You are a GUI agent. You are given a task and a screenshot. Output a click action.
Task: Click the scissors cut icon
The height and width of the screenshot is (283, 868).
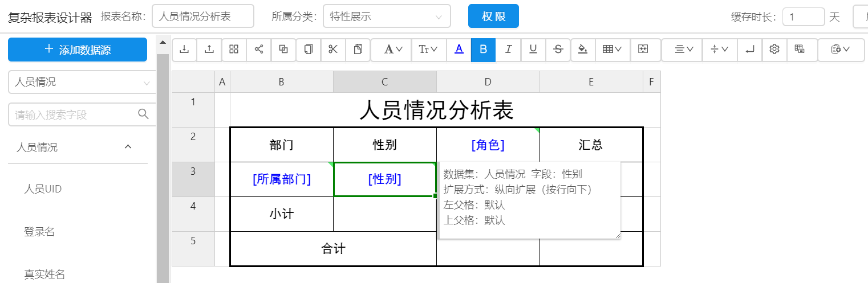pyautogui.click(x=333, y=50)
